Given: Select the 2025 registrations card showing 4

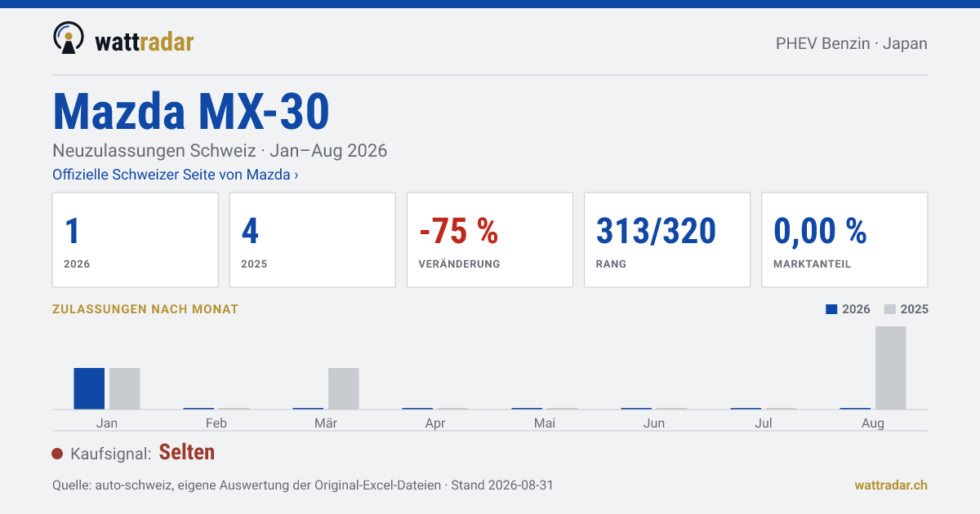Looking at the screenshot, I should [313, 240].
